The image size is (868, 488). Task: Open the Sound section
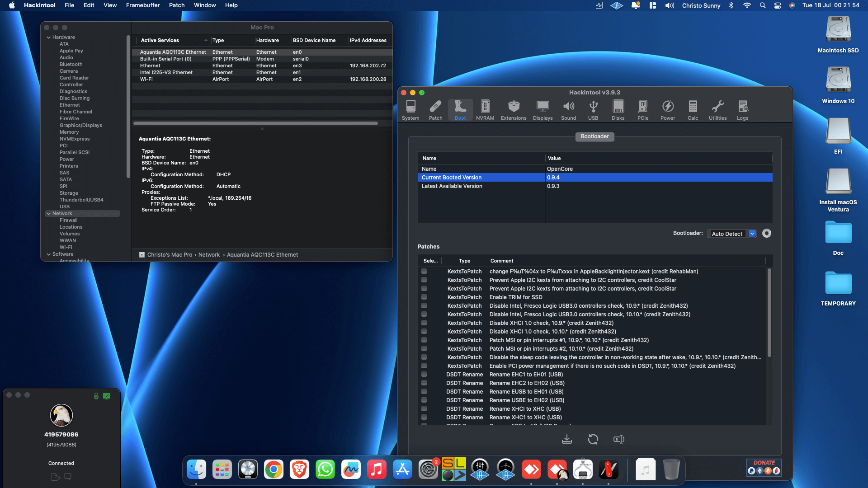(x=568, y=110)
